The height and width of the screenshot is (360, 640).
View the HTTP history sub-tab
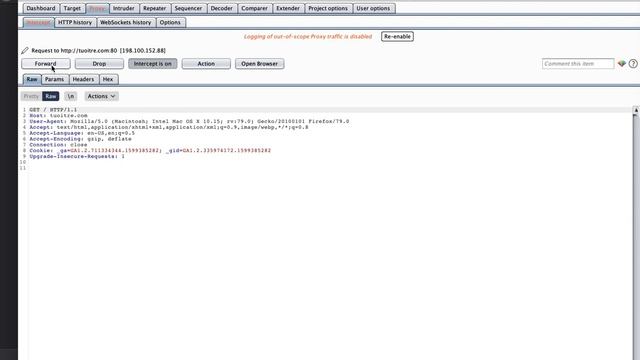[75, 22]
